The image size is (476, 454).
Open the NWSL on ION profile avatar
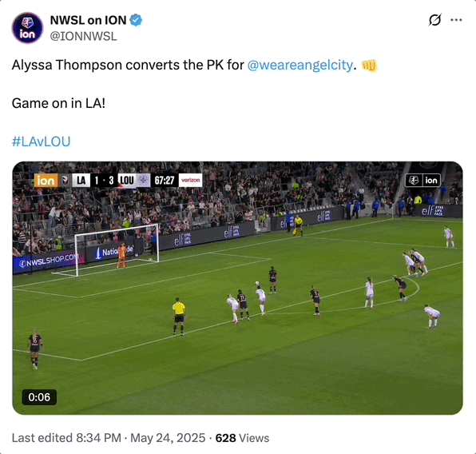click(x=27, y=28)
